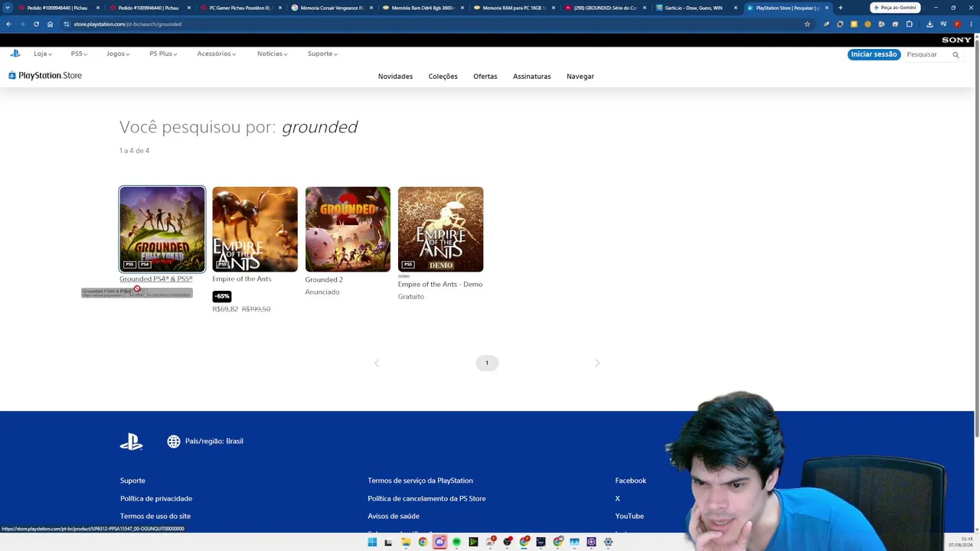Open the Empire of the Ants - Demo link
Screen dimensions: 980x551
pos(440,284)
